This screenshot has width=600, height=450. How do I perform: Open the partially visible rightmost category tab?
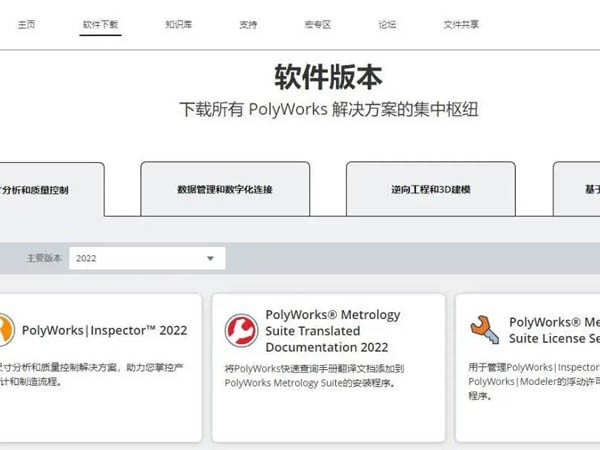tap(577, 189)
